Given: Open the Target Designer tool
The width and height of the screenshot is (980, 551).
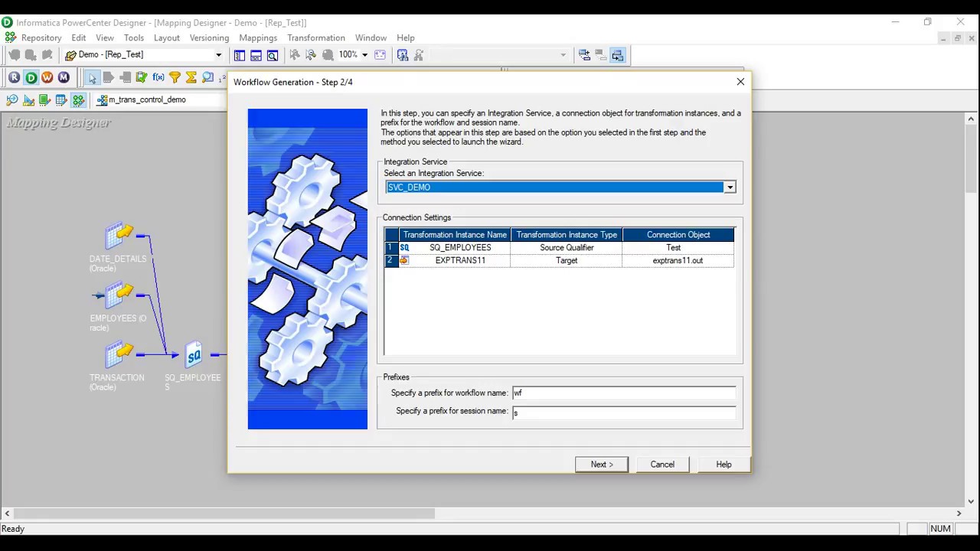Looking at the screenshot, I should coord(29,100).
